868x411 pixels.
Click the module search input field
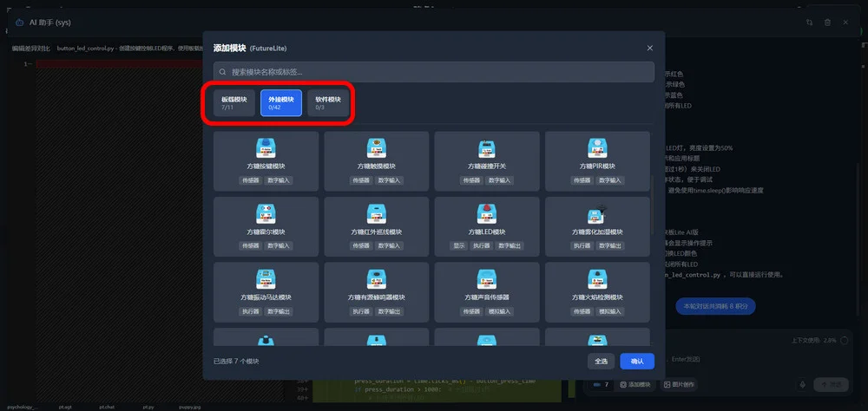(434, 72)
